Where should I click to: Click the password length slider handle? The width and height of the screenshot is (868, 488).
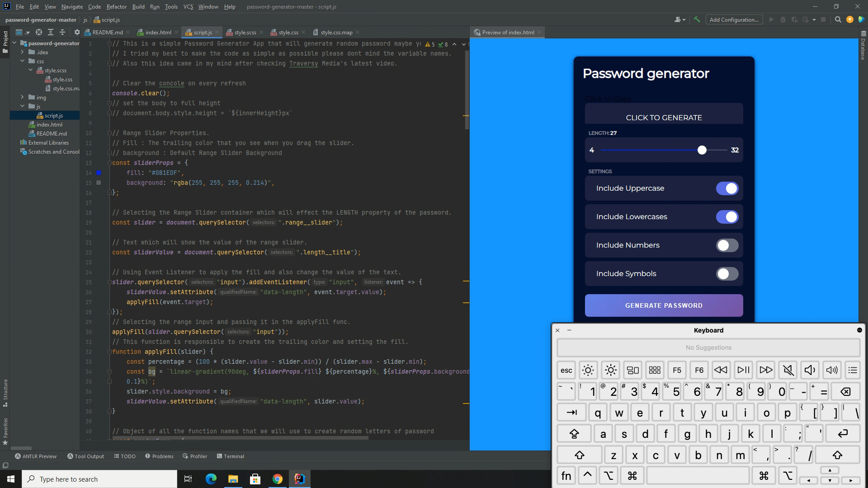(x=702, y=150)
